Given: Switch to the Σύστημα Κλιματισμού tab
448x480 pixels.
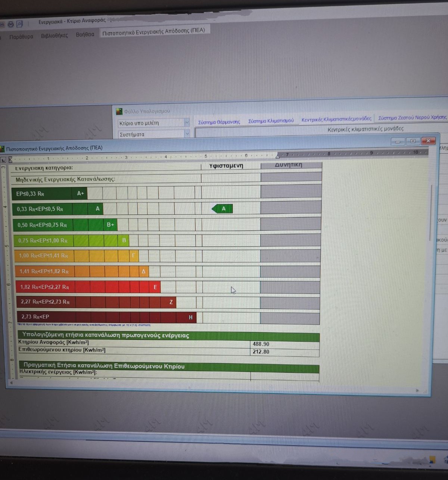Looking at the screenshot, I should (271, 121).
